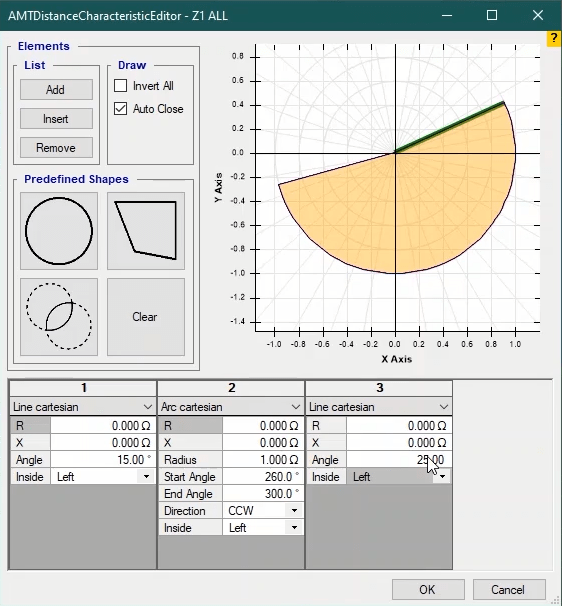Select column header 3

379,388
